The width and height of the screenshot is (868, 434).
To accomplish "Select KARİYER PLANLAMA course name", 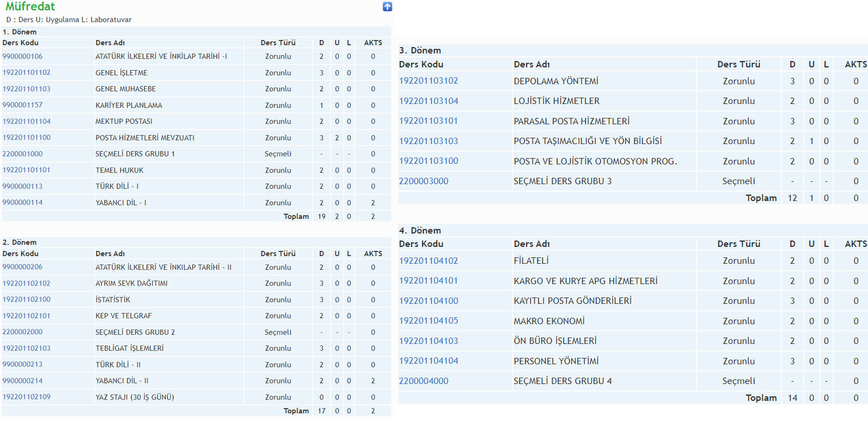I will point(129,105).
